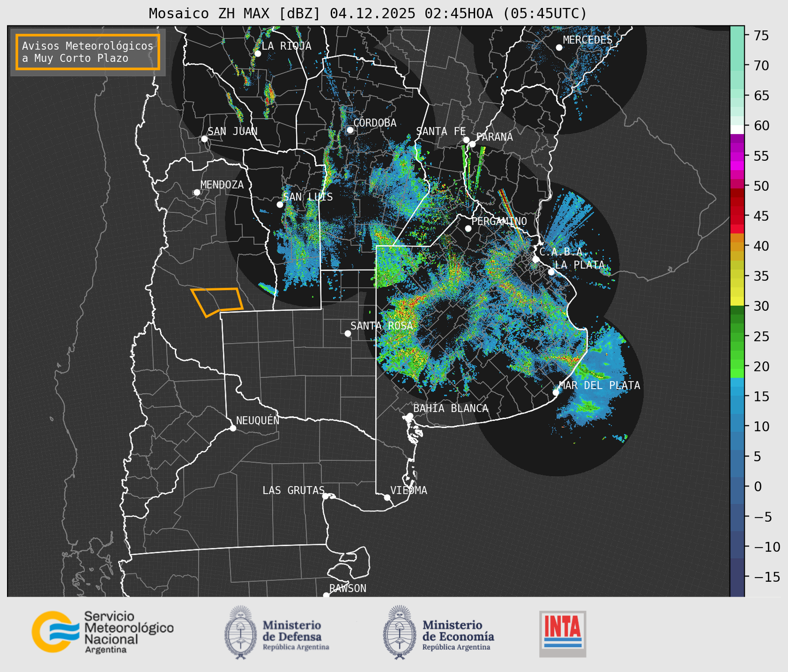The width and height of the screenshot is (788, 672).
Task: Click the colorbar tick label 0
Action: pyautogui.click(x=757, y=486)
